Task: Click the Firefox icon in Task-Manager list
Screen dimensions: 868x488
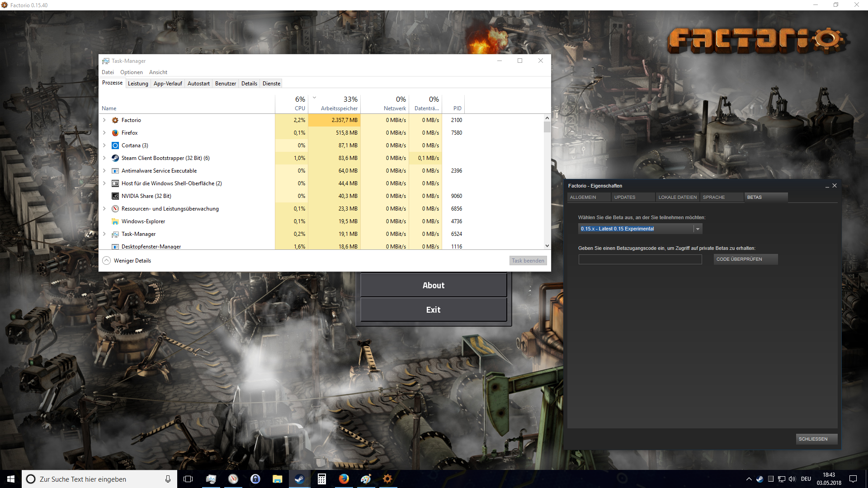Action: [x=115, y=133]
